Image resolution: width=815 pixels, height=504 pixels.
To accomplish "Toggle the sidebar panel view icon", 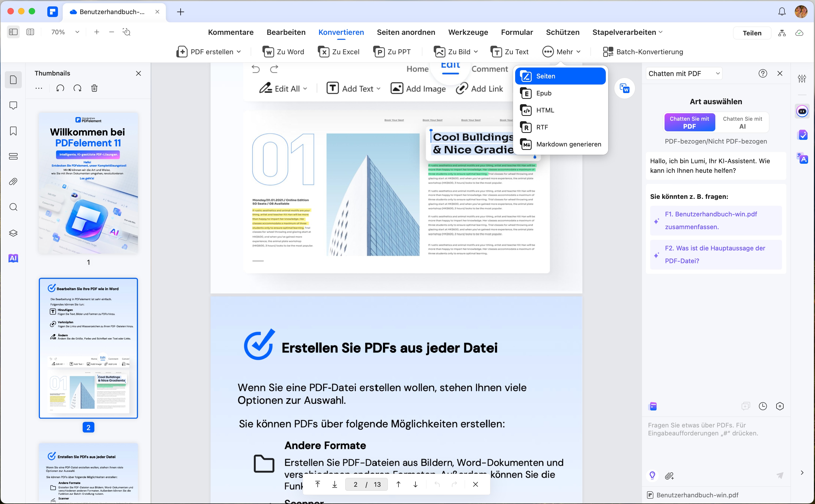I will [13, 32].
